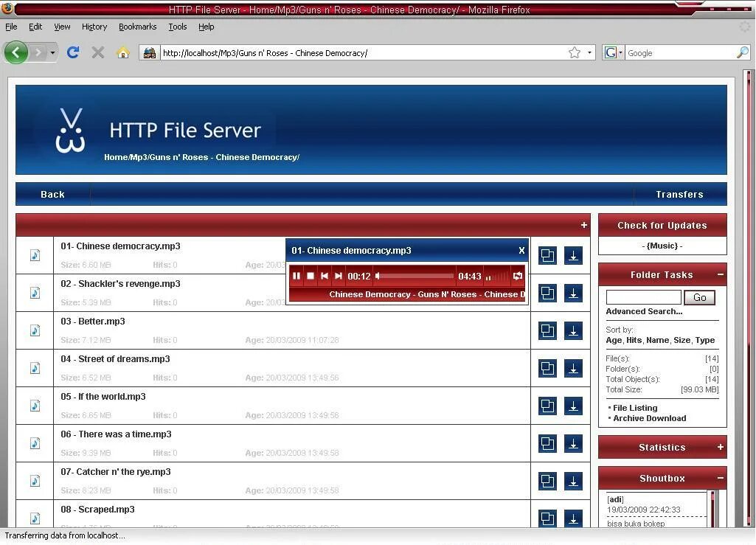The height and width of the screenshot is (545, 756).
Task: Mute the player via speaker icon
Action: point(378,276)
